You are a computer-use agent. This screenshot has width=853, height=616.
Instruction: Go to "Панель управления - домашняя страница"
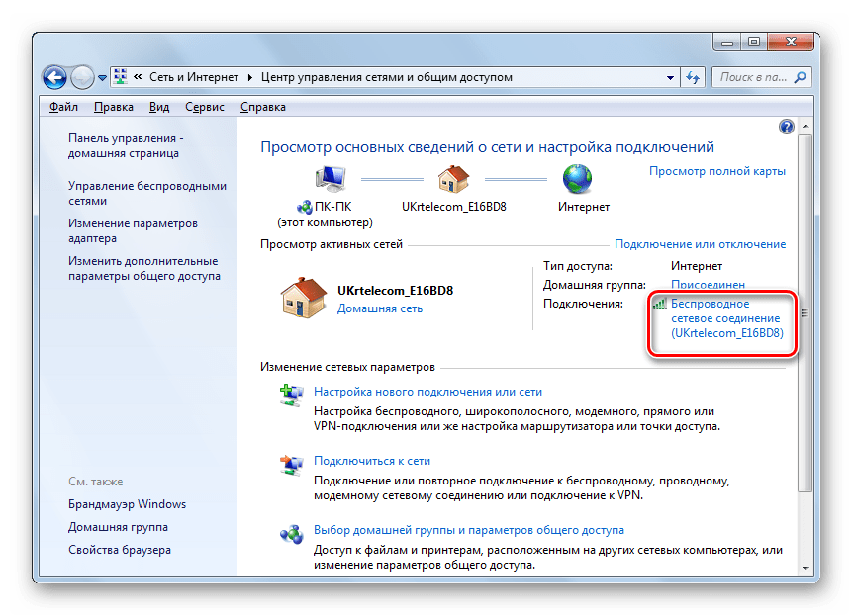126,145
